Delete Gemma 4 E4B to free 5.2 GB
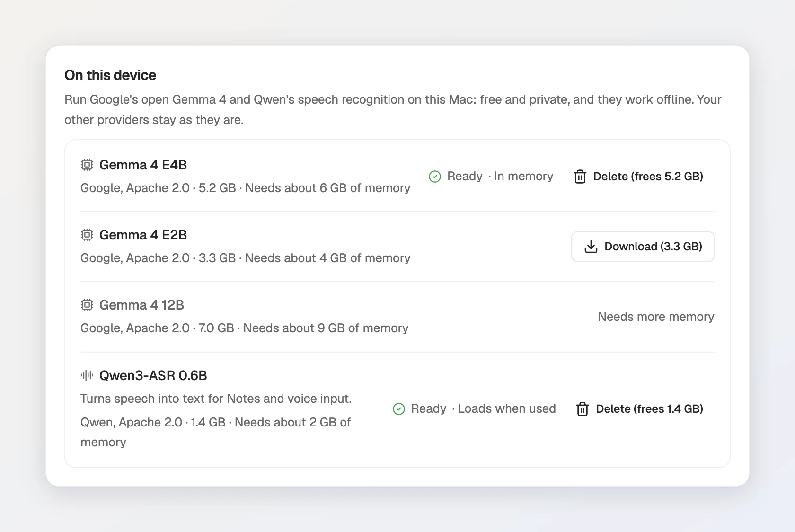 point(638,177)
